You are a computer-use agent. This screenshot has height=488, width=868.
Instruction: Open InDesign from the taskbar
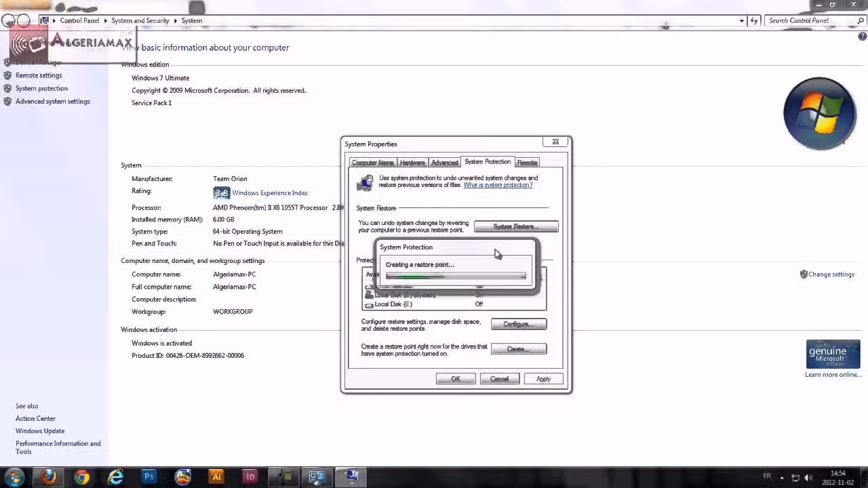coord(250,476)
